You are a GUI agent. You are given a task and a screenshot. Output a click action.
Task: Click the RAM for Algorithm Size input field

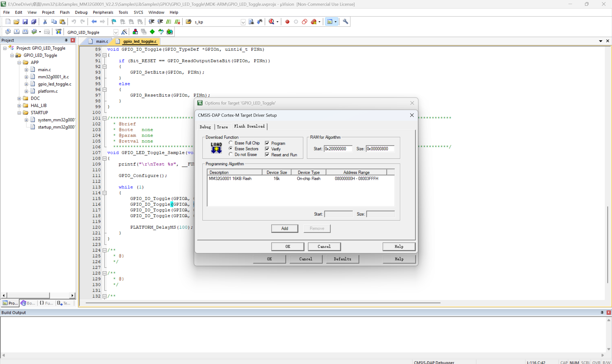[x=380, y=149]
